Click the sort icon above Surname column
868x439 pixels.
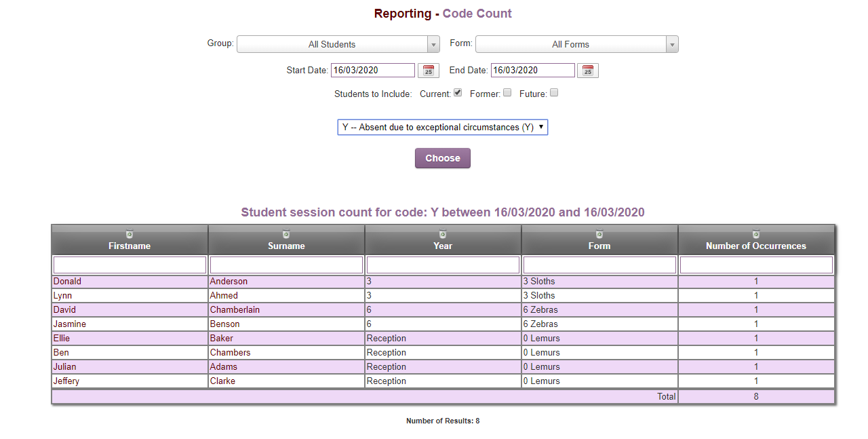point(286,233)
